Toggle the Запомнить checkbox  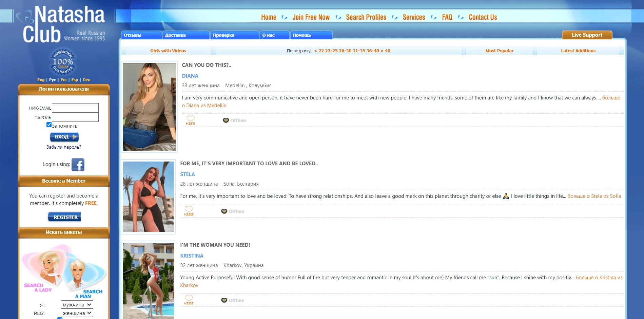(x=49, y=125)
